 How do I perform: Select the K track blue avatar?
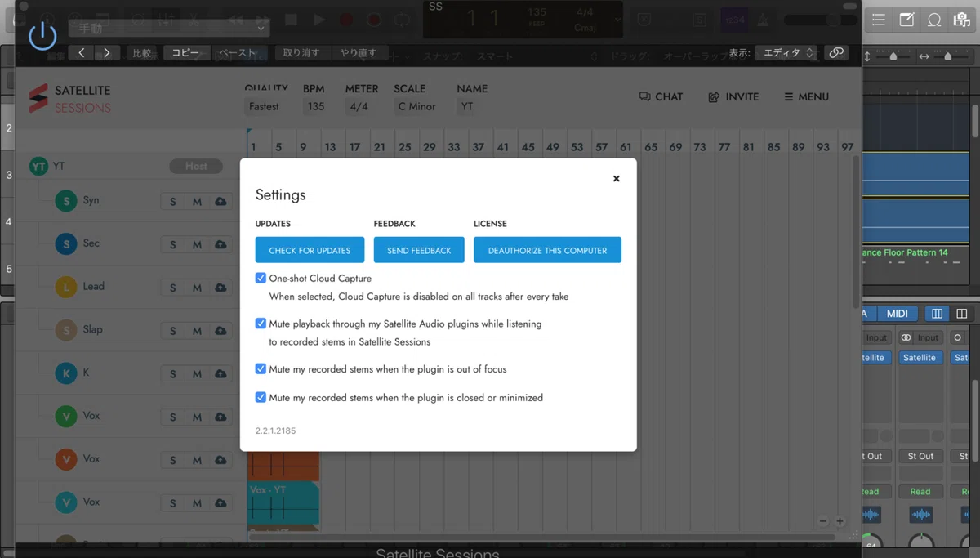[66, 374]
